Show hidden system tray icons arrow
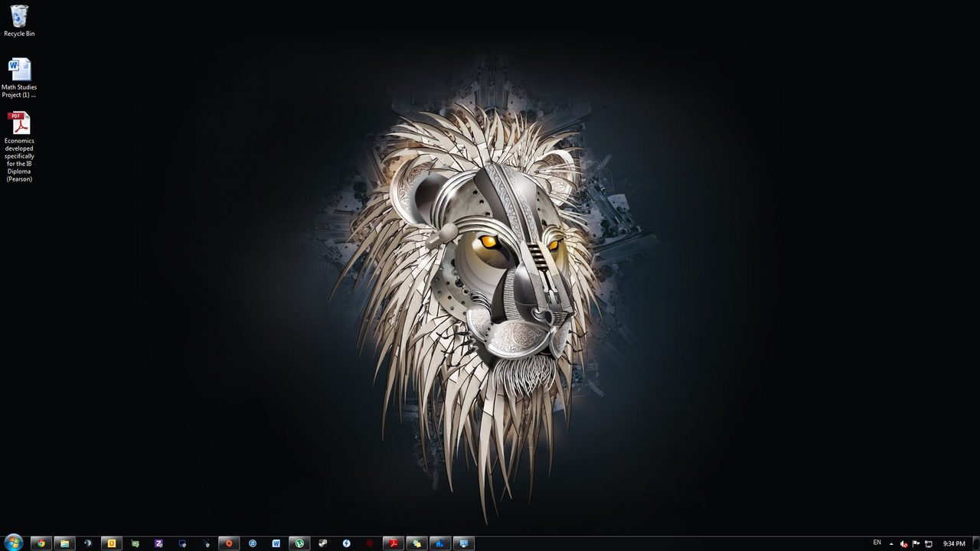The image size is (980, 551). (891, 544)
